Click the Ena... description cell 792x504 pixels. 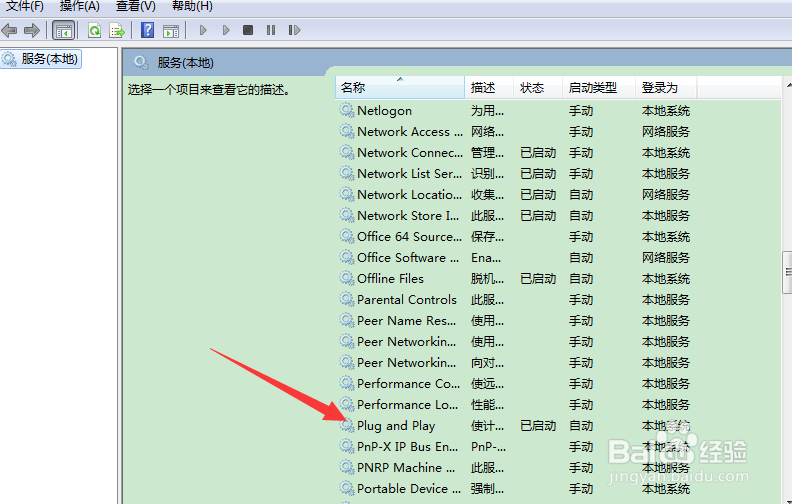(486, 258)
